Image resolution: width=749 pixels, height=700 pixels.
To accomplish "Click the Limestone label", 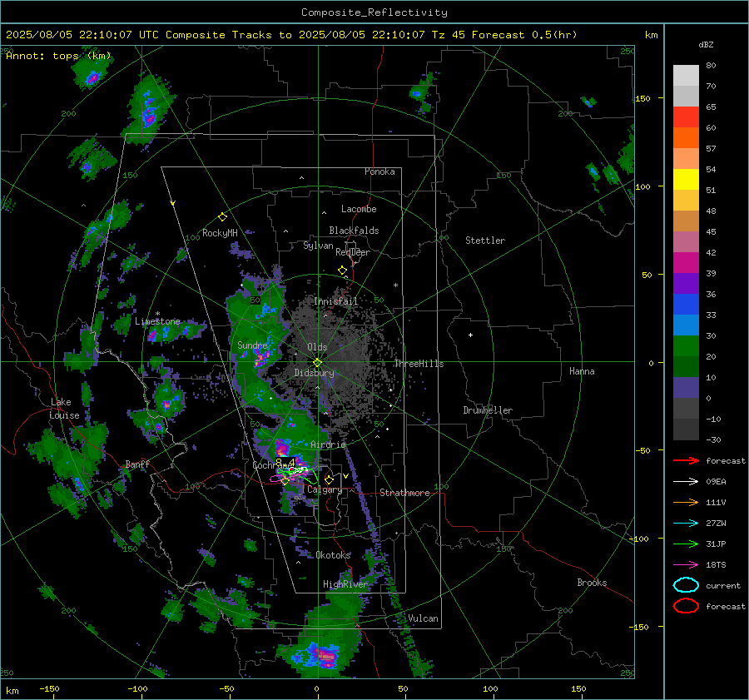I will pyautogui.click(x=157, y=321).
